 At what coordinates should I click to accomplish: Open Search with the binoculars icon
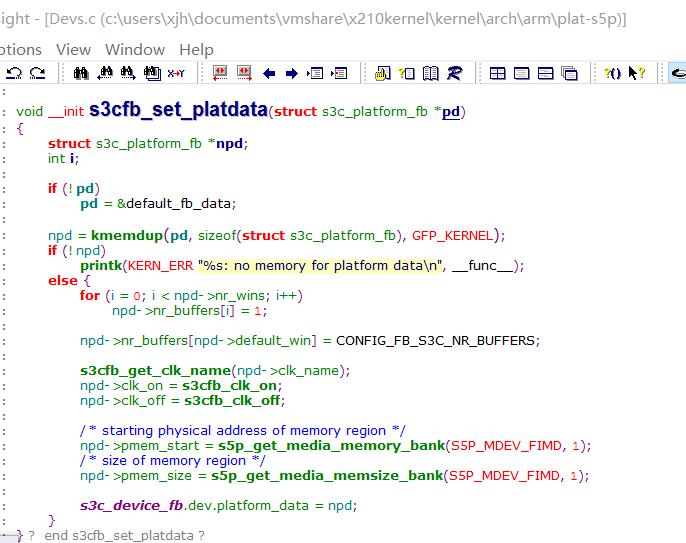[x=81, y=73]
